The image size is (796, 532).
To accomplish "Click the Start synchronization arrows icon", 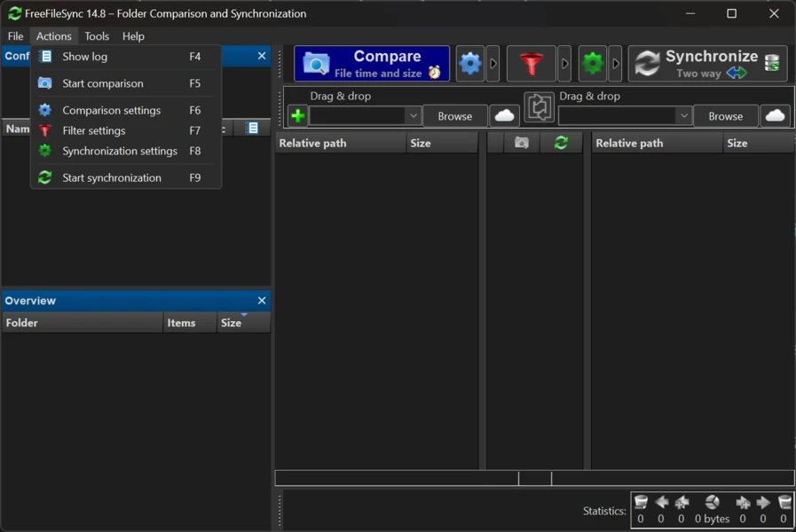I will click(44, 177).
